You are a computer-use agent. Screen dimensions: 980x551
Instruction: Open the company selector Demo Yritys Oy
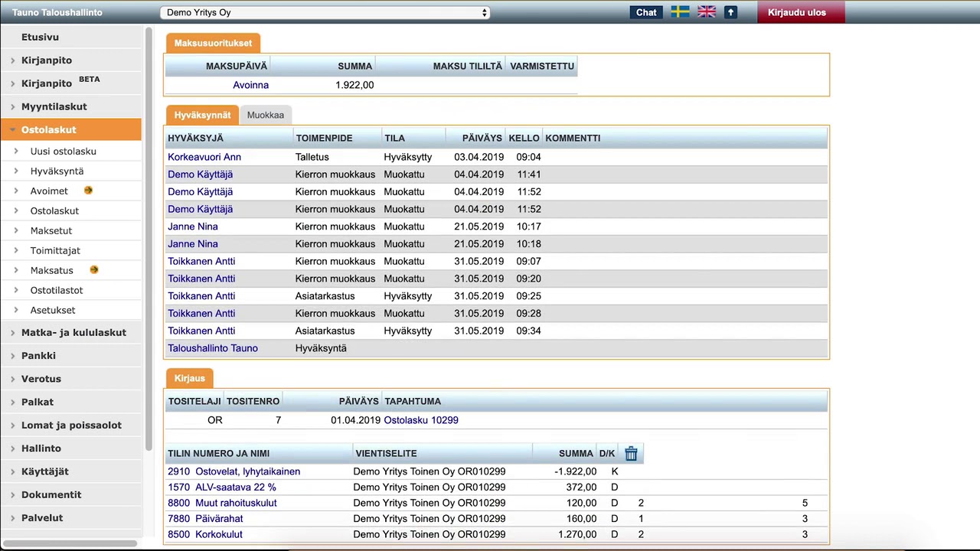325,12
